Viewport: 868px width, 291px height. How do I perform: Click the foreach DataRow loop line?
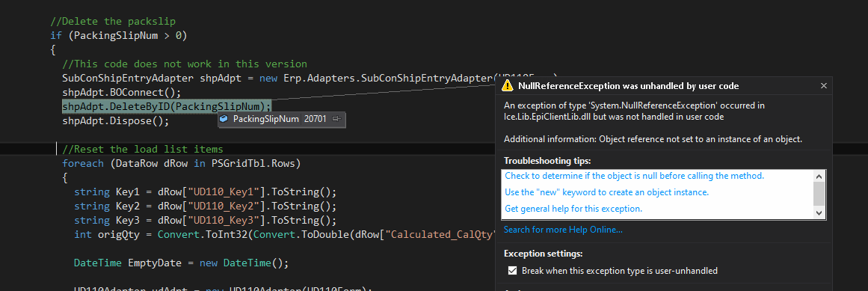tap(181, 164)
